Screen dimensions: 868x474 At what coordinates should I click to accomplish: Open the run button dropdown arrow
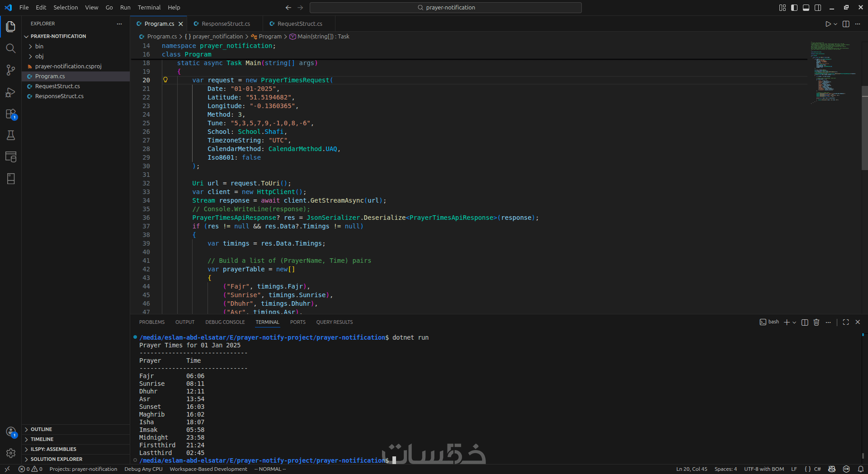(x=835, y=24)
